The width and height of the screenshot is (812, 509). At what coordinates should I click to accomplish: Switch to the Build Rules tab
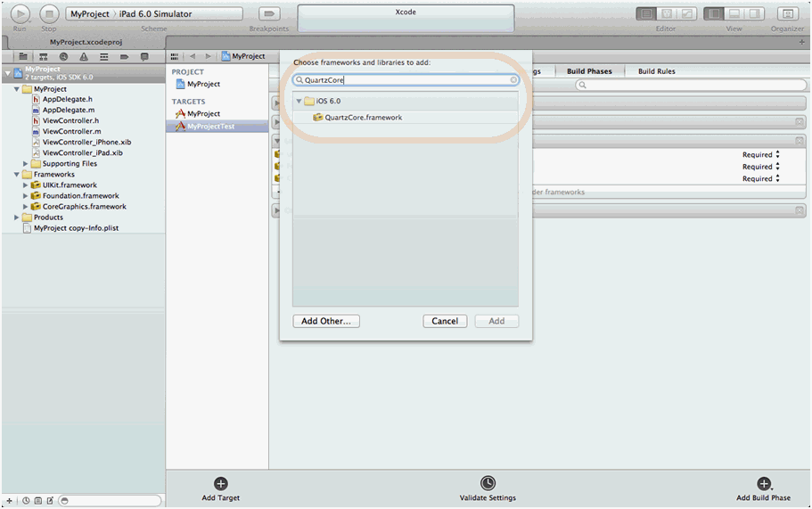(x=656, y=71)
